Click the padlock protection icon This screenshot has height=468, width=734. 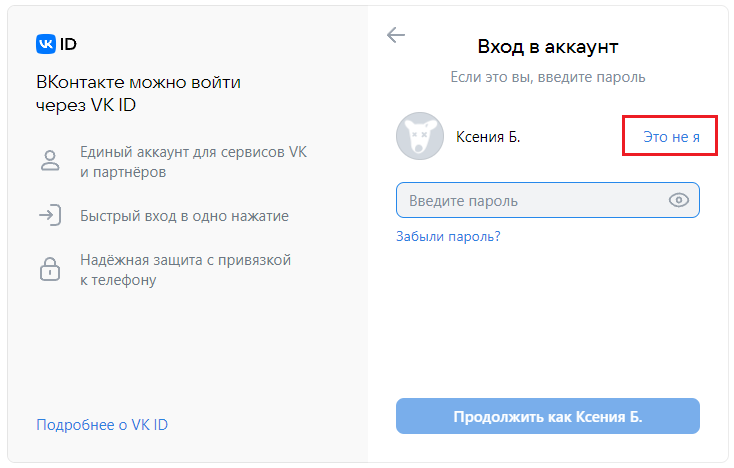pyautogui.click(x=50, y=269)
